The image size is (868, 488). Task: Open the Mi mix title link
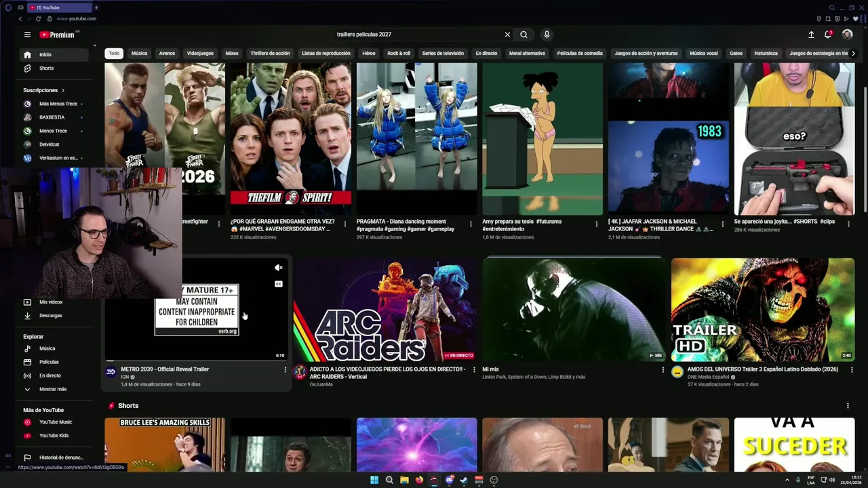tap(490, 369)
